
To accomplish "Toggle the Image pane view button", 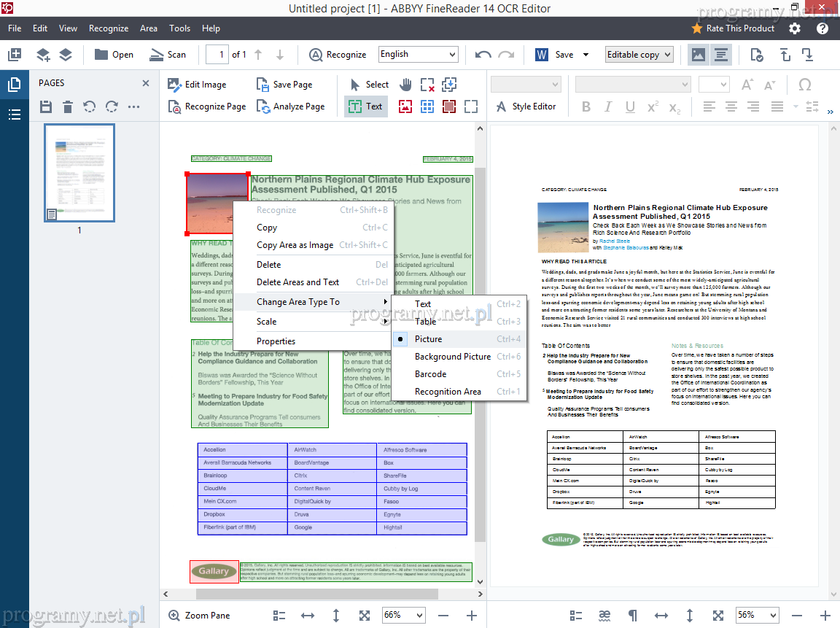I will click(699, 55).
